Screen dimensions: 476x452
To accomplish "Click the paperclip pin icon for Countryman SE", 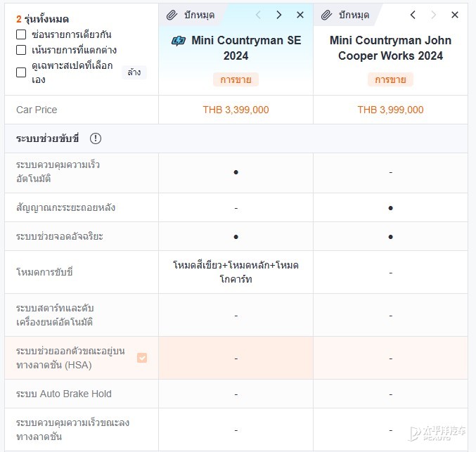I will point(172,15).
